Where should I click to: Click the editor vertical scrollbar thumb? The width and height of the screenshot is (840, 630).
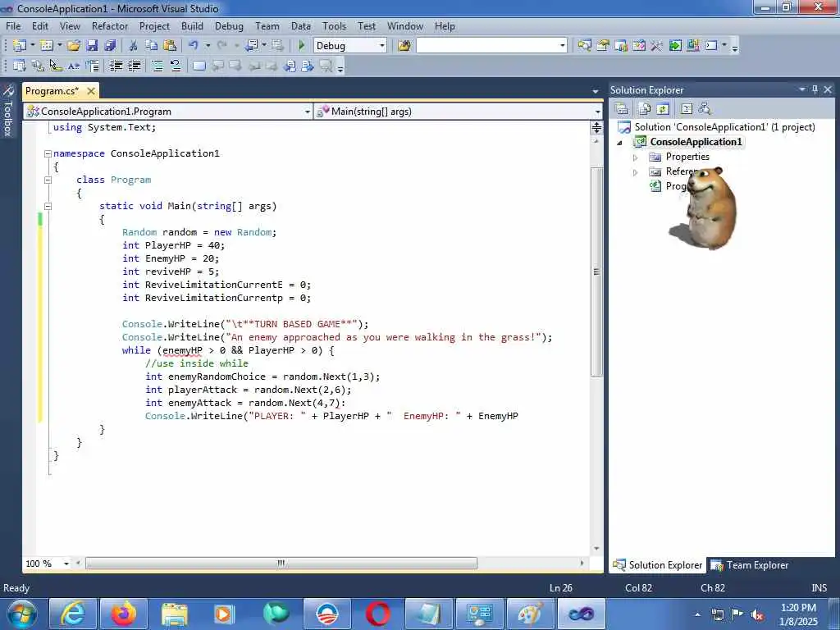[x=596, y=271]
